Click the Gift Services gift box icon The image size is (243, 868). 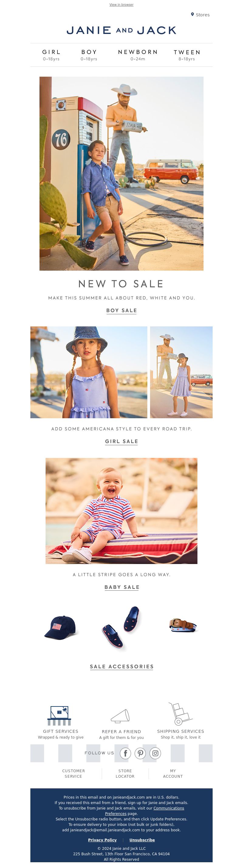pyautogui.click(x=60, y=716)
